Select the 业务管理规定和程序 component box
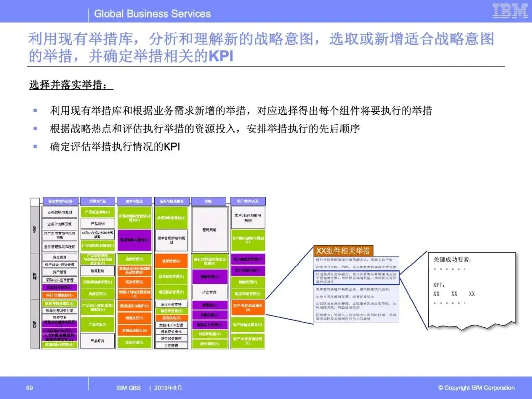532x399 pixels. (x=60, y=247)
